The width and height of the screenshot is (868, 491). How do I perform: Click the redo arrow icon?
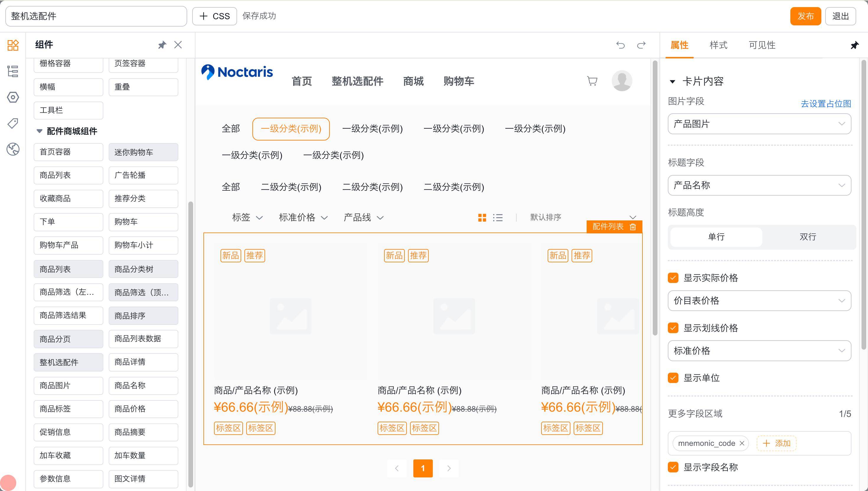pos(641,45)
